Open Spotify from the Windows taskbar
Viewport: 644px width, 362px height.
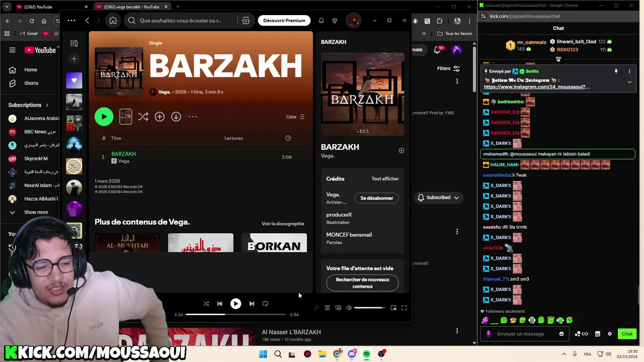tap(366, 354)
